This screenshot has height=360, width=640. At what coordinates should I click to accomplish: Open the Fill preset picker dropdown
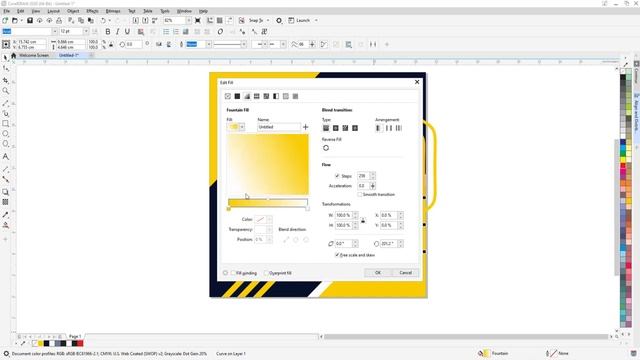(242, 127)
